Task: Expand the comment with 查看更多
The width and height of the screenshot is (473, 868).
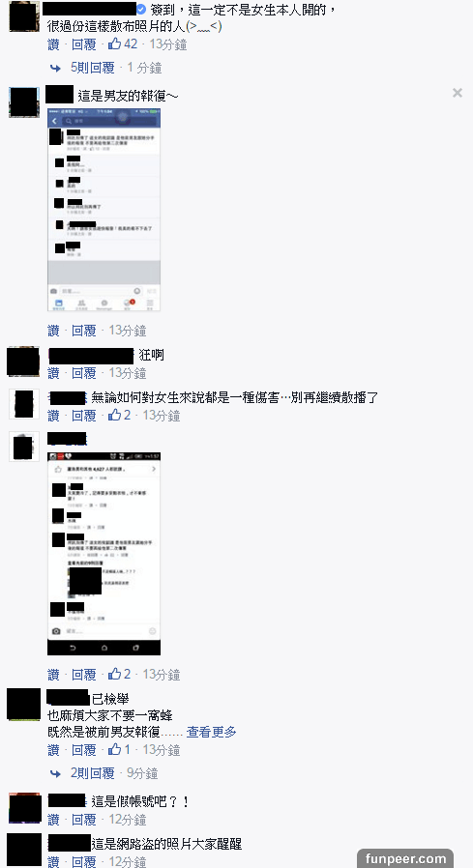Action: point(211,732)
